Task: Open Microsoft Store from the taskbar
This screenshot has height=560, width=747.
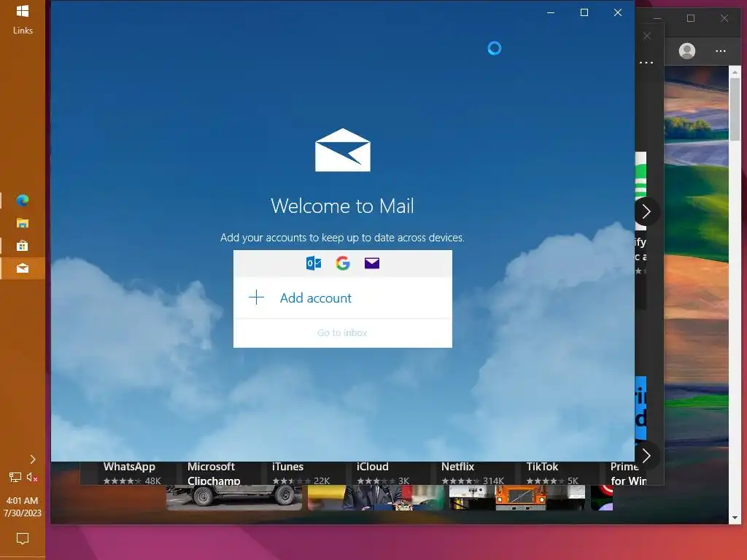Action: coord(23,246)
